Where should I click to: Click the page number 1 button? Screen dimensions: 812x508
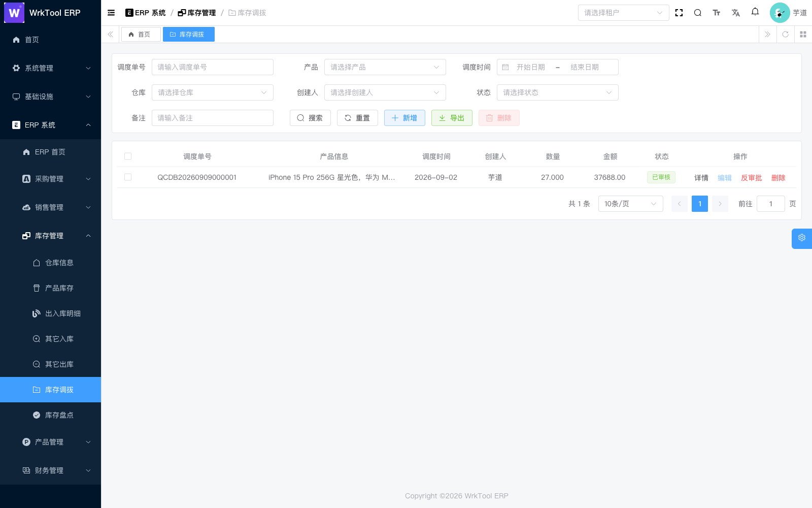700,204
